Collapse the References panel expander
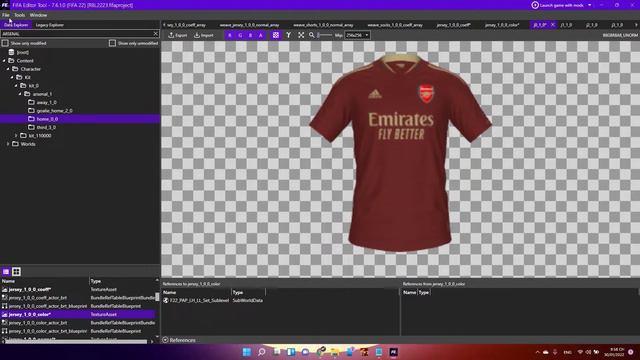Image resolution: width=640 pixels, height=360 pixels. (165, 340)
